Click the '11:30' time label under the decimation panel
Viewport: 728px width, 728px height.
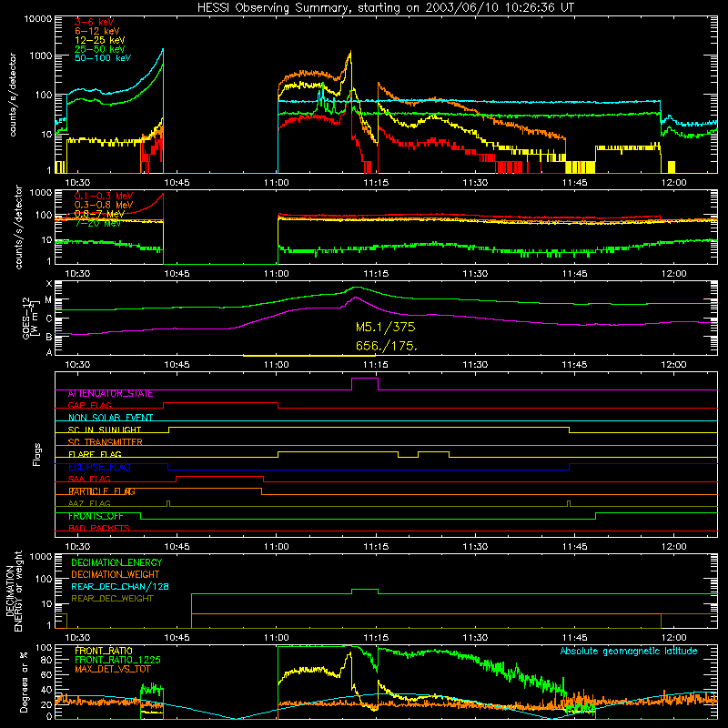[475, 638]
